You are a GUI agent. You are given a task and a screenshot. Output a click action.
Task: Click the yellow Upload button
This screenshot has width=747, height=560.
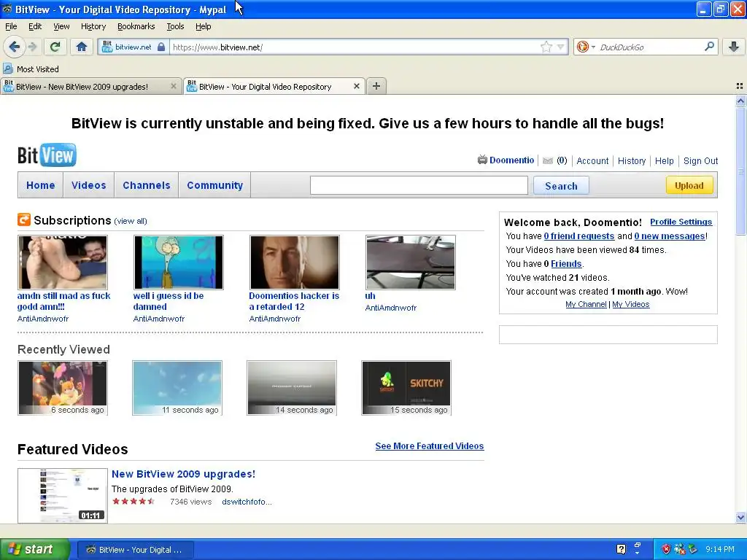click(x=689, y=185)
